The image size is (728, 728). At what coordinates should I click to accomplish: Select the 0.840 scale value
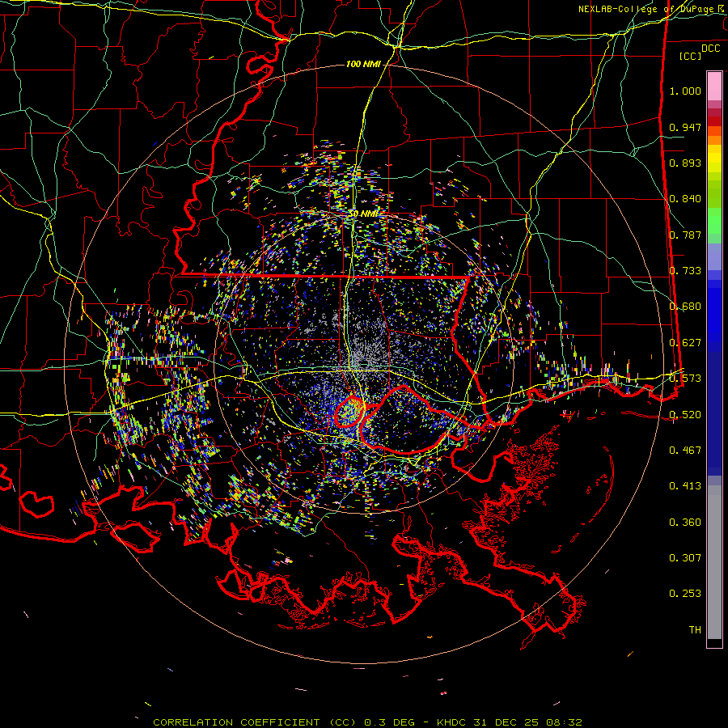pos(685,199)
